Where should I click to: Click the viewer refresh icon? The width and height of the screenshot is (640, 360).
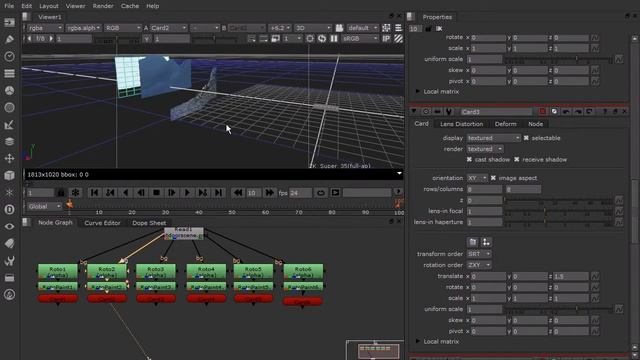coord(322,39)
